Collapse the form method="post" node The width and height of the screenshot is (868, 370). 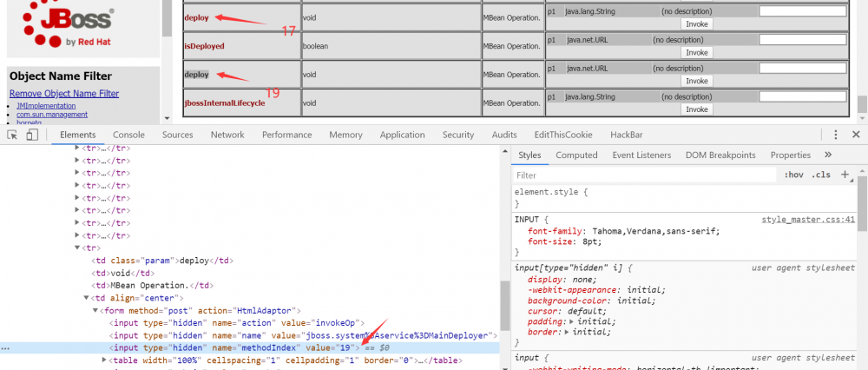point(95,311)
